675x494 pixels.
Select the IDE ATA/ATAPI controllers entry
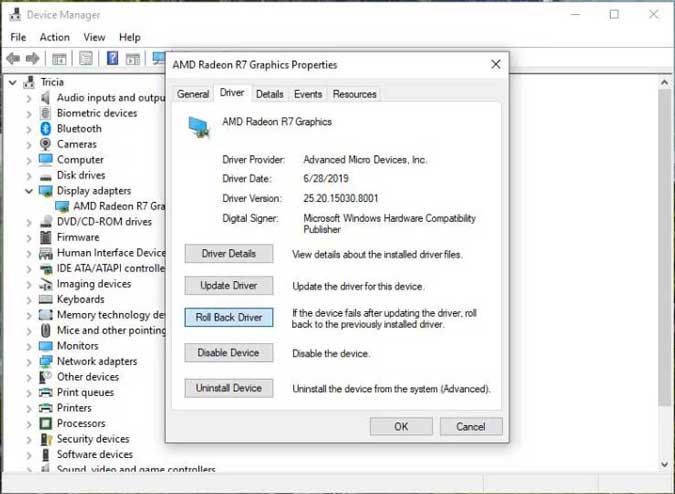(111, 268)
